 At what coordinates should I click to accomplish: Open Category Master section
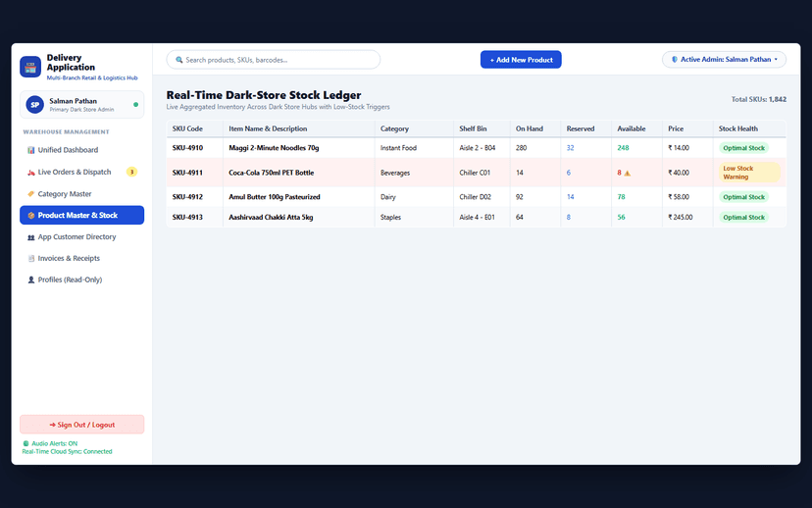point(81,193)
